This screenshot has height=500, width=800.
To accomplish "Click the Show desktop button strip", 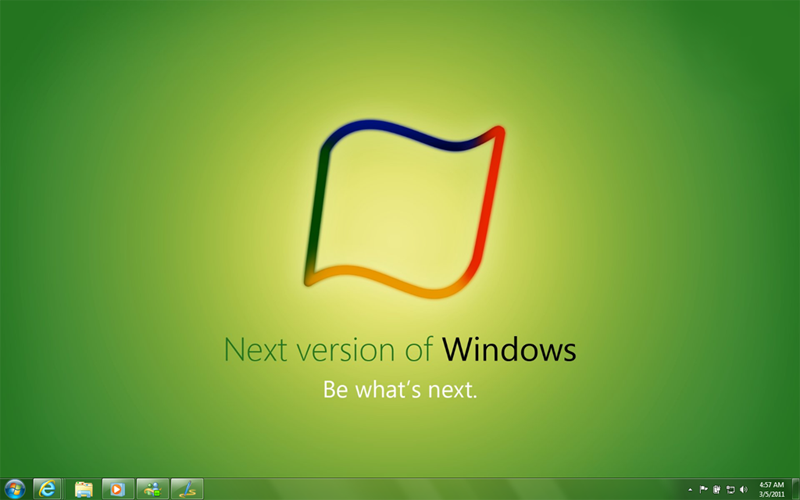I will pos(795,489).
